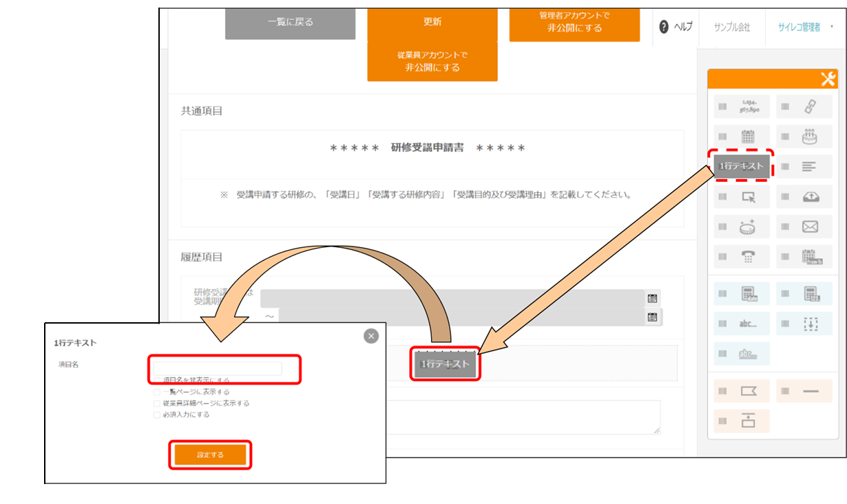Screen dimensions: 847x504
Task: Click the date calculation palette icon
Action: click(x=749, y=294)
